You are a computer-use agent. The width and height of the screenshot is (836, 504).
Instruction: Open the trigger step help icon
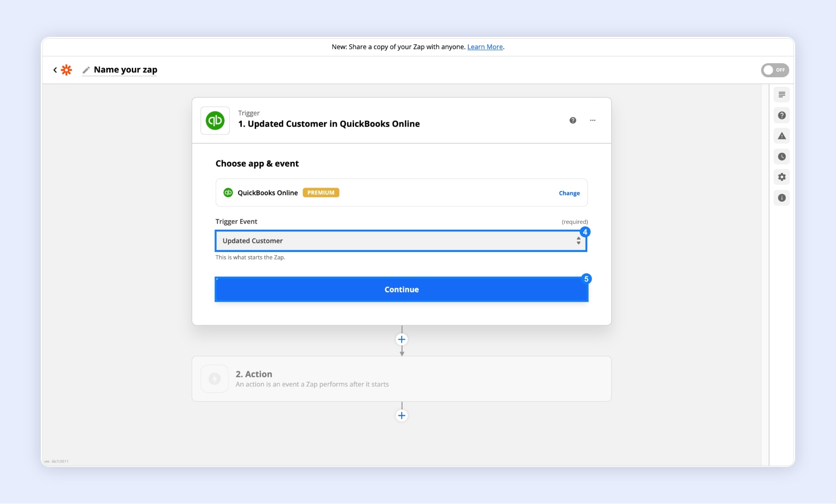[573, 120]
